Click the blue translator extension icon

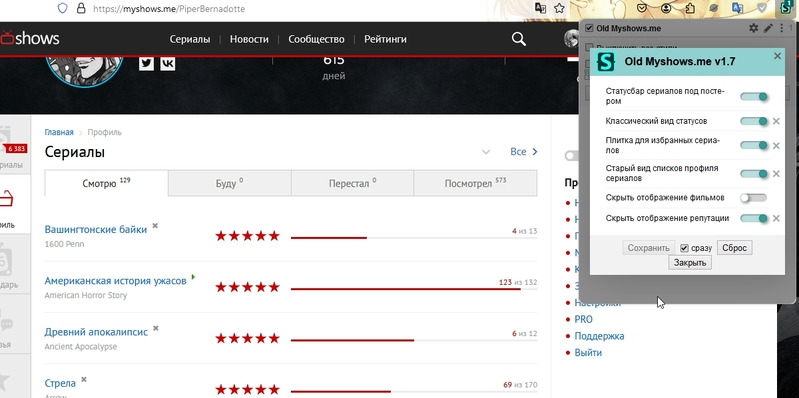coord(737,8)
